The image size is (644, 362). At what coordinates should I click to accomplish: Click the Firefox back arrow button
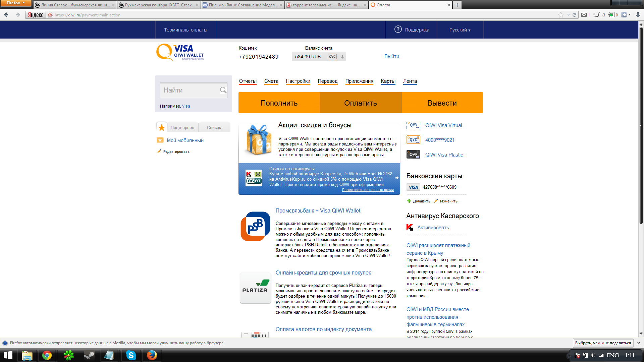(x=6, y=15)
